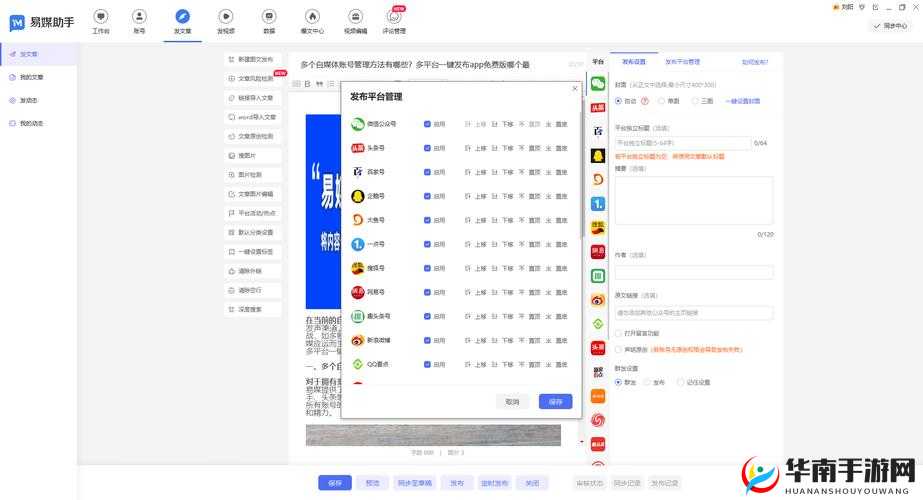Move 头条号 up with its 上移 control

coord(477,148)
